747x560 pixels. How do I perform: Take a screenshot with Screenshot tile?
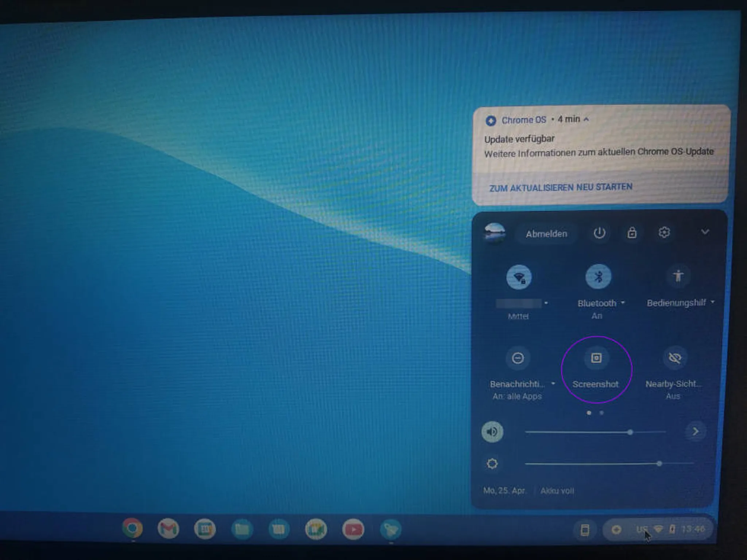[596, 358]
